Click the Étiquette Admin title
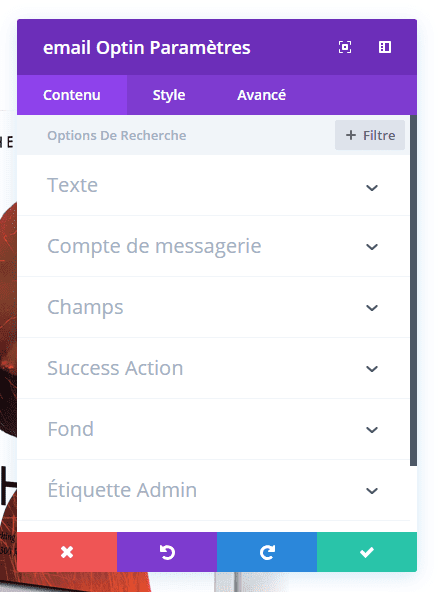 [x=122, y=490]
